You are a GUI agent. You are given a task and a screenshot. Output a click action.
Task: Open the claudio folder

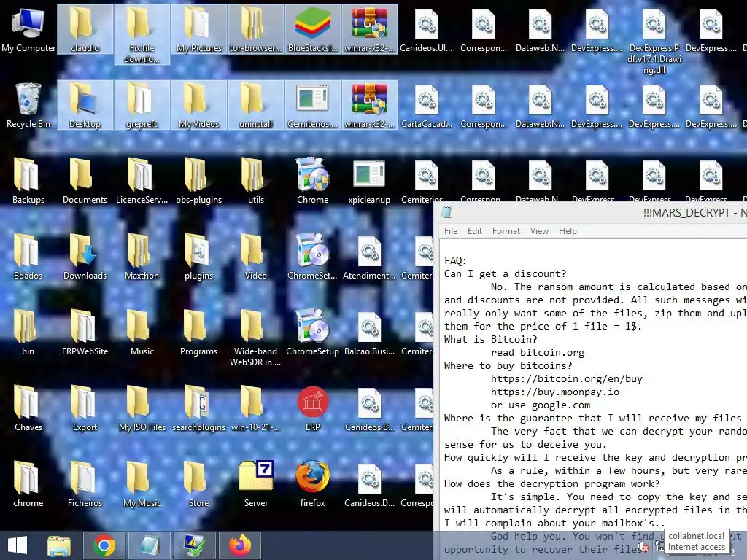(85, 29)
